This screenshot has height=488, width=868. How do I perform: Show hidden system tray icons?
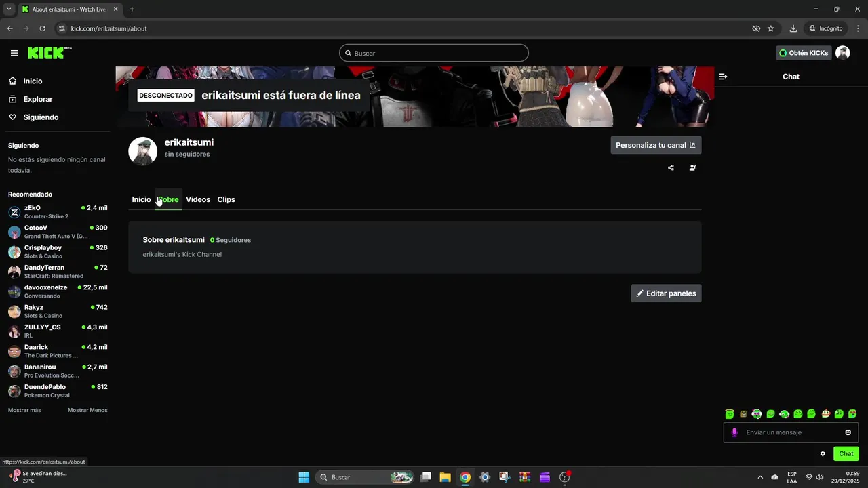click(x=759, y=477)
